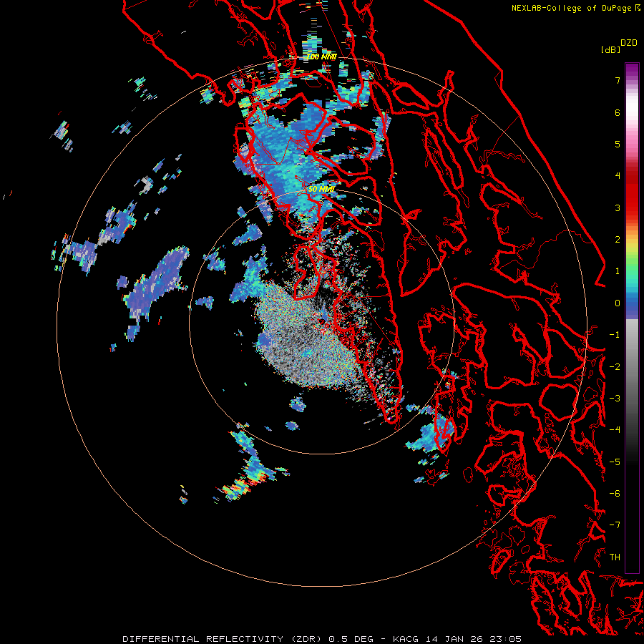Select the -6 tick label on scale
Screen dimensions: 644x644
pyautogui.click(x=615, y=494)
